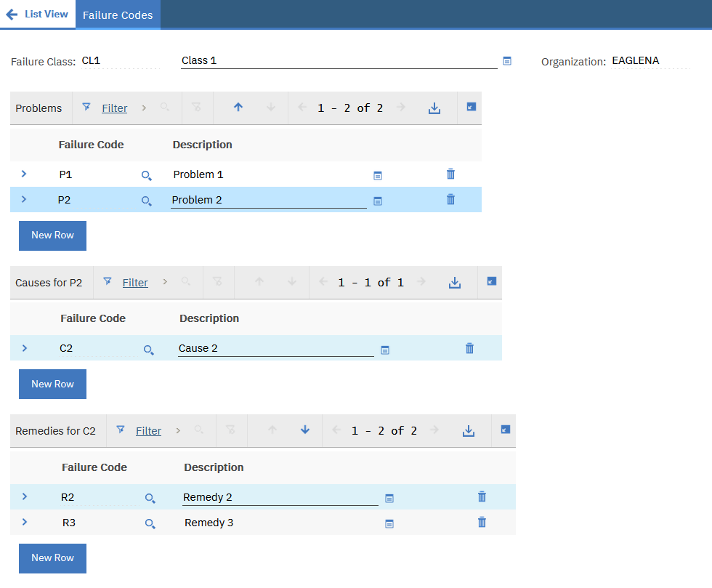Image resolution: width=712 pixels, height=588 pixels.
Task: Download the Remedies for C2 table
Action: pyautogui.click(x=469, y=431)
